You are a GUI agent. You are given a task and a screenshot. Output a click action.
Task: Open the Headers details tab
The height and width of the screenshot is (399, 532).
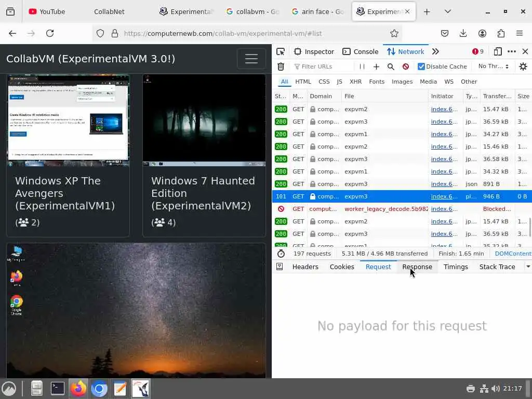pyautogui.click(x=305, y=267)
